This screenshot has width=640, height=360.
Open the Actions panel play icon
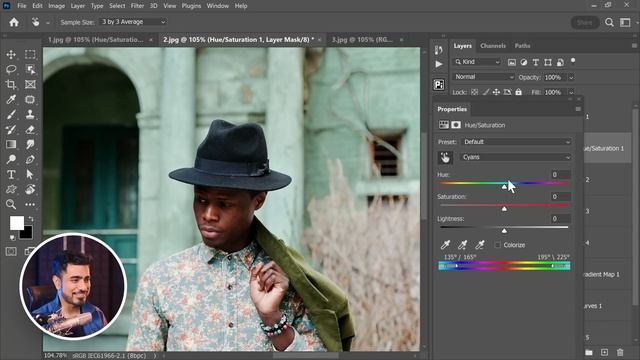439,64
